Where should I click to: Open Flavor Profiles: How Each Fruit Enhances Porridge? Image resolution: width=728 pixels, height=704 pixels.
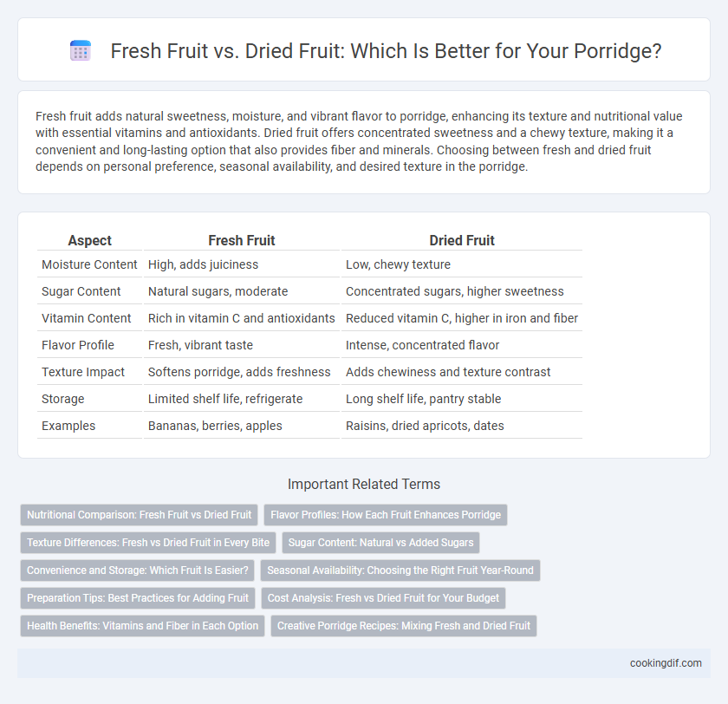[386, 515]
